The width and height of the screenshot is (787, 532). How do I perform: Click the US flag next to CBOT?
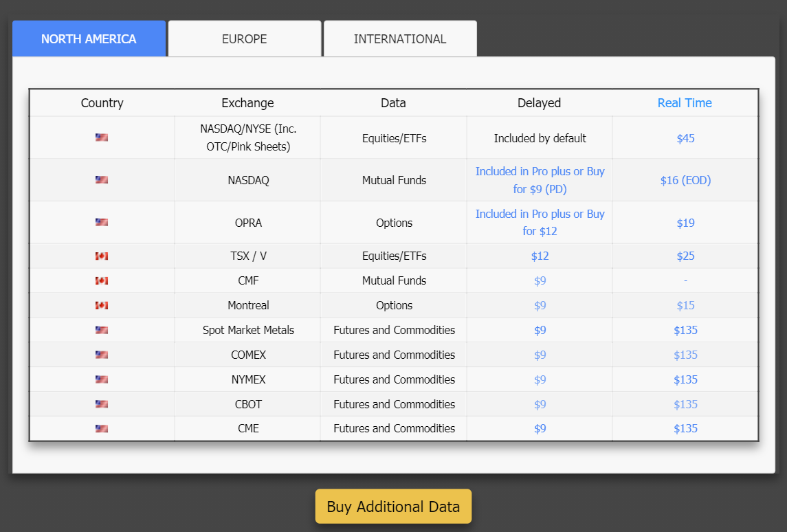tap(102, 403)
